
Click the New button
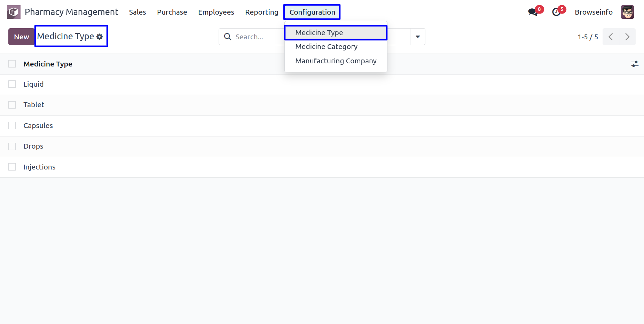(x=22, y=37)
